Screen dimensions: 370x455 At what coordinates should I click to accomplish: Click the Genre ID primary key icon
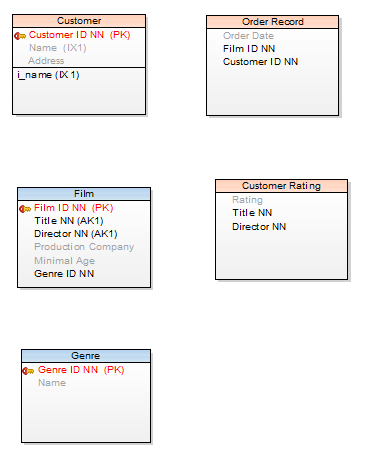(x=28, y=371)
